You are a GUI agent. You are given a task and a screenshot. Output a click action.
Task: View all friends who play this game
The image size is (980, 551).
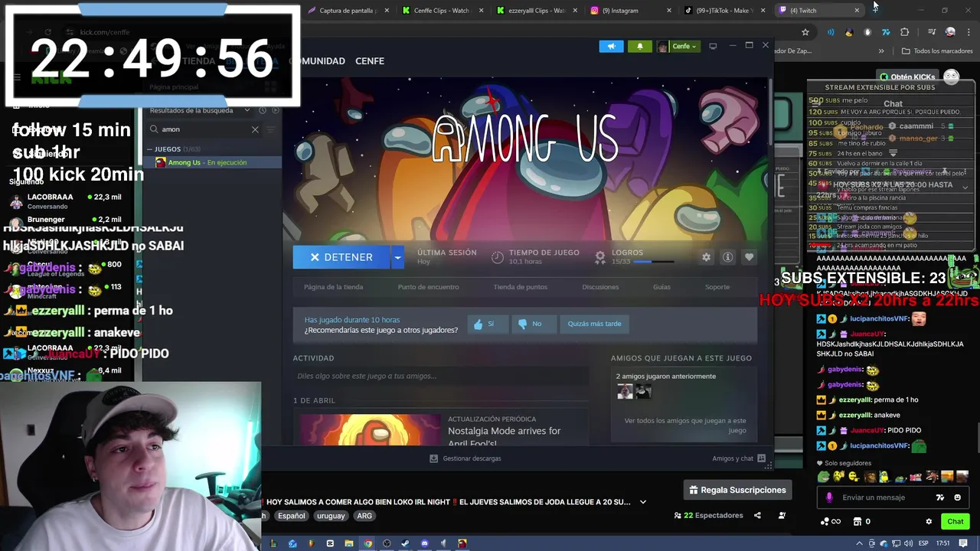(x=684, y=425)
